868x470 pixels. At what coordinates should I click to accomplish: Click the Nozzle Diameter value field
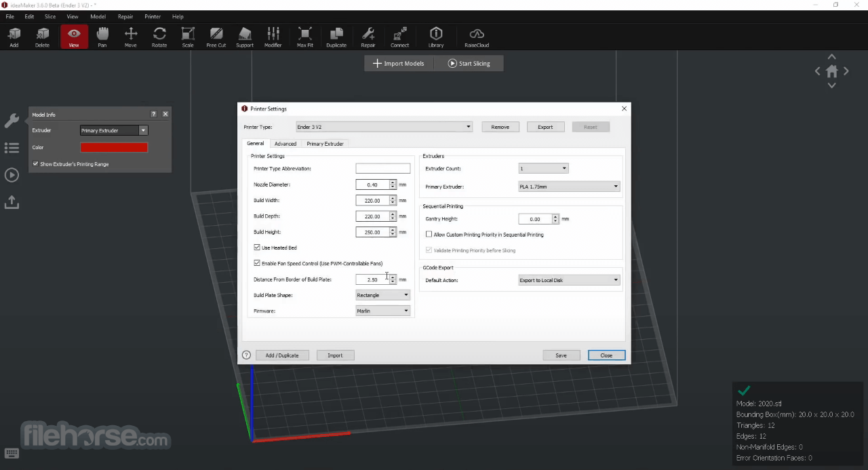[x=372, y=184]
